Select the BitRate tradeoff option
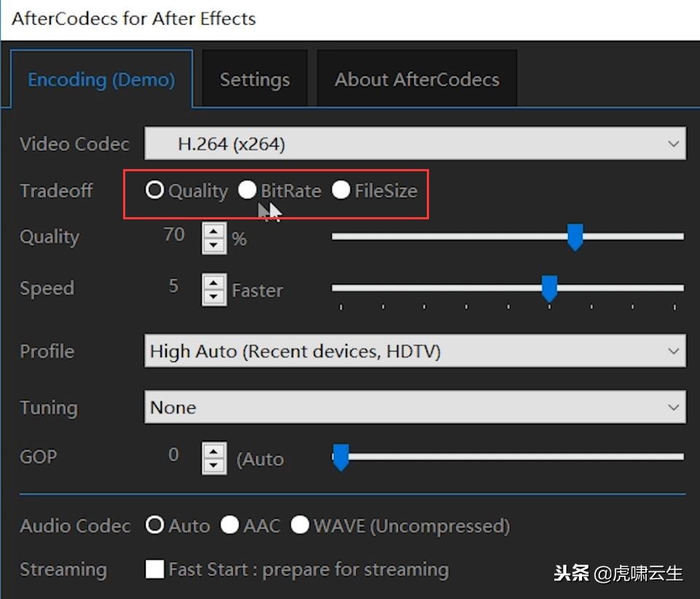The height and width of the screenshot is (599, 700). [x=248, y=190]
